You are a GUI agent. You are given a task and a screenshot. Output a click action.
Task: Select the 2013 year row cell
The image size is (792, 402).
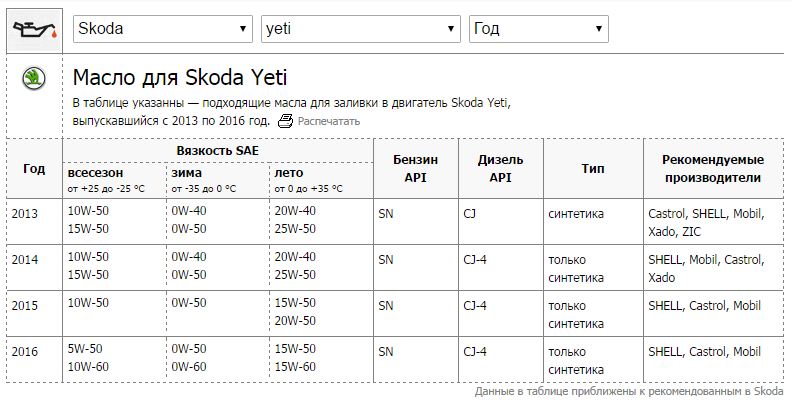tap(34, 222)
